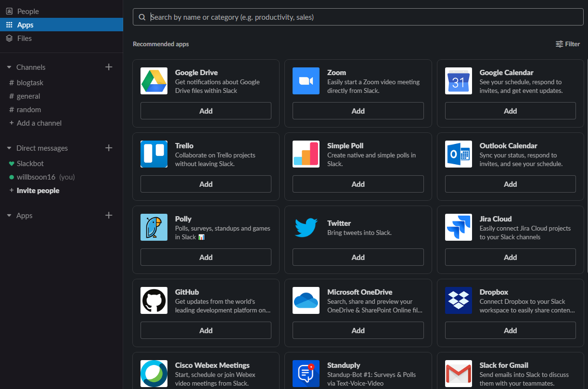The height and width of the screenshot is (389, 588).
Task: Click the Outlook Calendar app icon
Action: [459, 154]
